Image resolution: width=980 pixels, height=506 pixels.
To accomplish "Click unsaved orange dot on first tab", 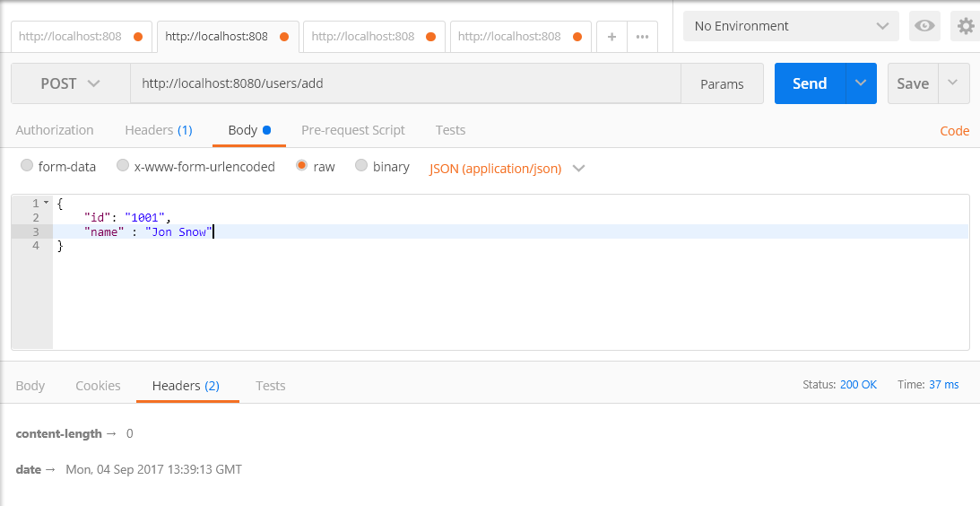I will [138, 37].
